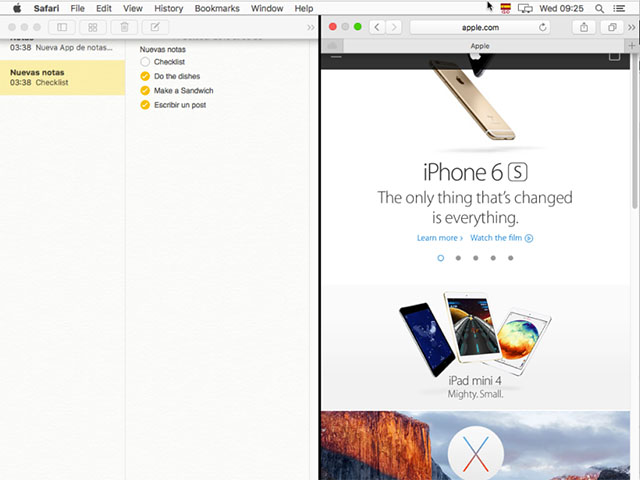This screenshot has height=480, width=640.
Task: Open the Spanish input source menu
Action: (x=505, y=8)
